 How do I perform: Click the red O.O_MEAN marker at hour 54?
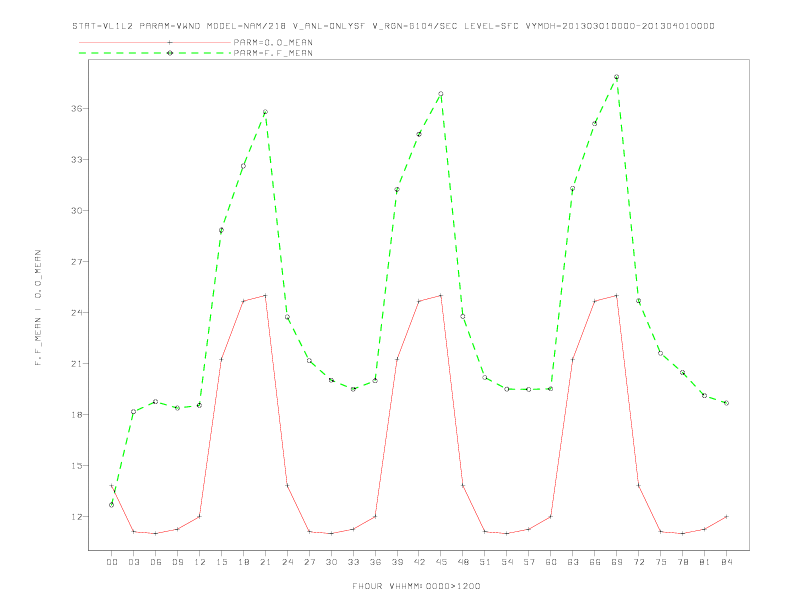pos(507,533)
